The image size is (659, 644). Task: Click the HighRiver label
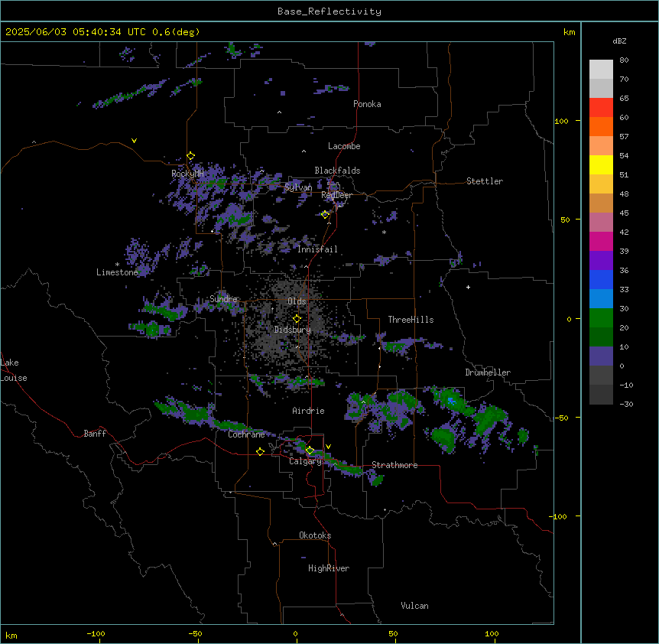(x=329, y=568)
